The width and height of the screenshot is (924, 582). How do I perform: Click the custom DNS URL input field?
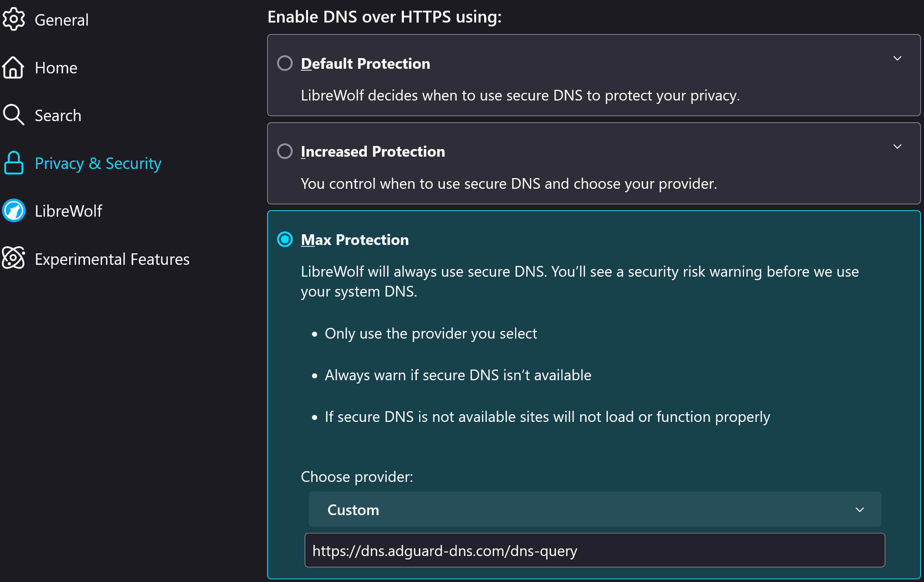click(594, 550)
